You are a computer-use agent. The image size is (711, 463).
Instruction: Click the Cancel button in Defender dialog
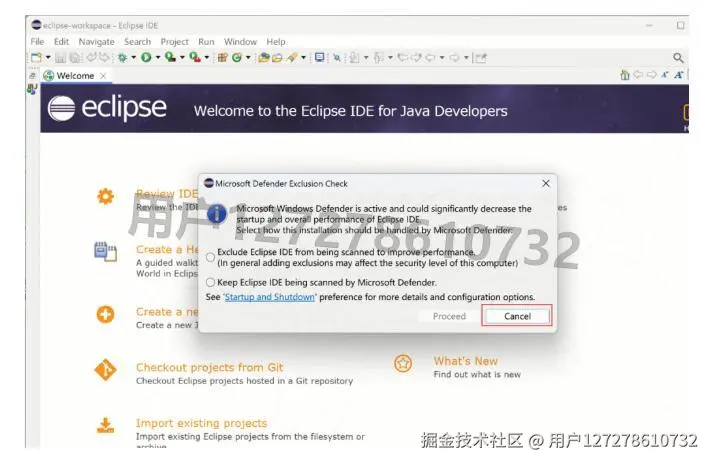tap(517, 316)
